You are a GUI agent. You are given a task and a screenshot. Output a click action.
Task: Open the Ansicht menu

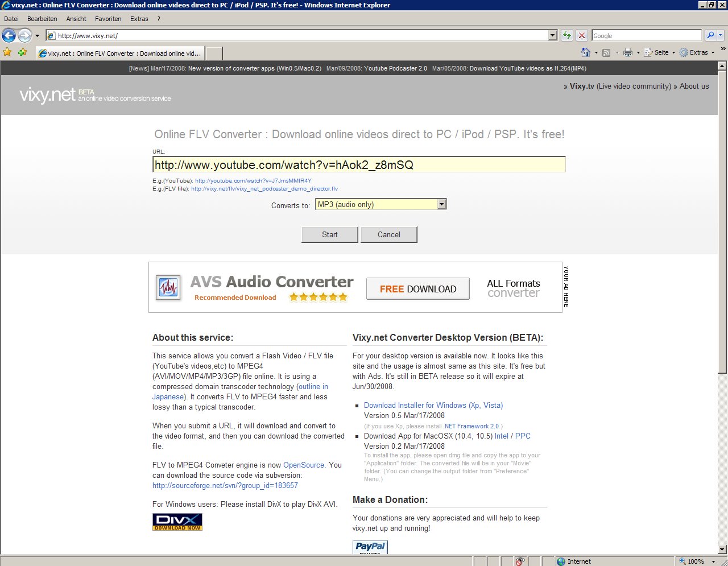[x=76, y=19]
